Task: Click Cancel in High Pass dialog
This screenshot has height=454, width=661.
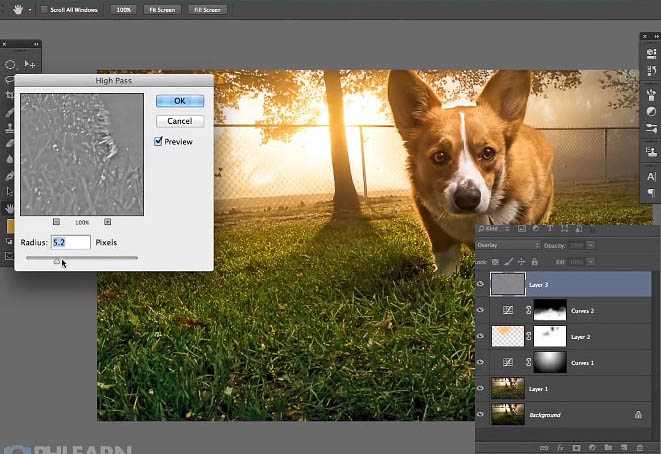Action: [x=179, y=121]
